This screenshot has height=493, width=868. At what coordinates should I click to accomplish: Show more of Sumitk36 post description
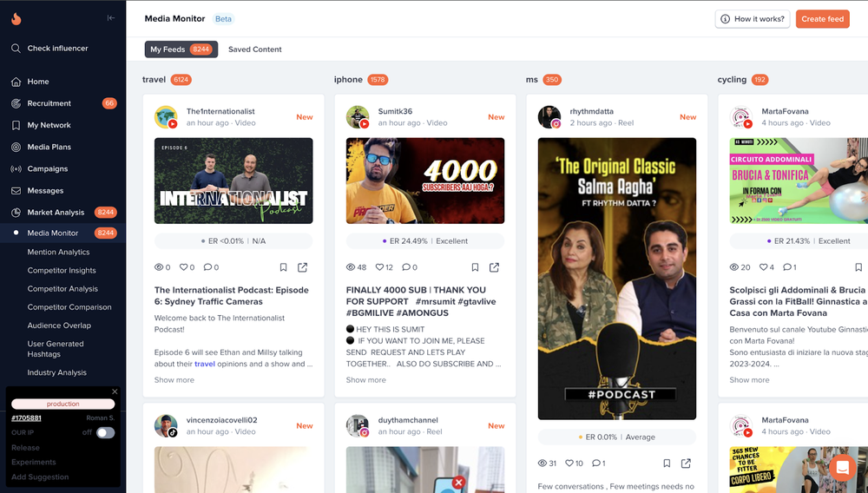point(366,379)
